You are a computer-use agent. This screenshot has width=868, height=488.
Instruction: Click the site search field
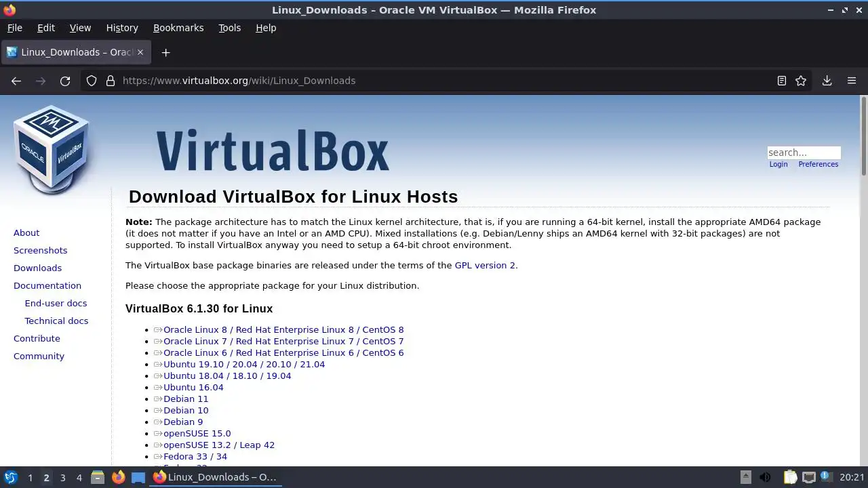click(804, 152)
